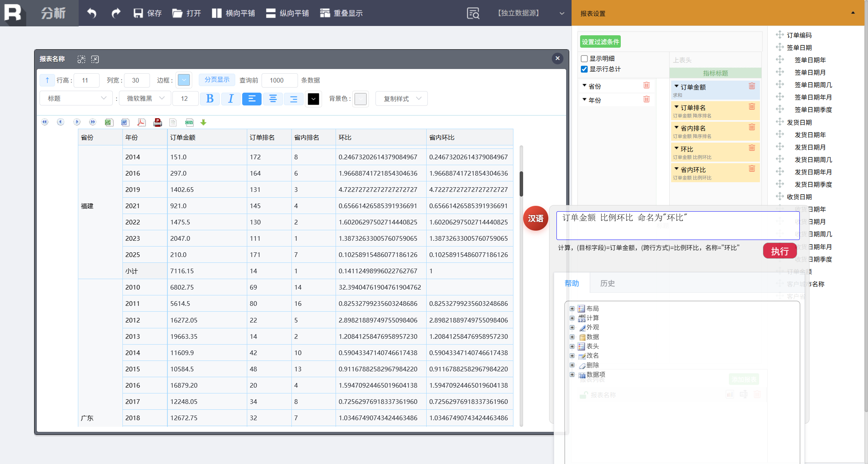The width and height of the screenshot is (868, 464).
Task: Open the 复制样式 dropdown
Action: point(401,98)
